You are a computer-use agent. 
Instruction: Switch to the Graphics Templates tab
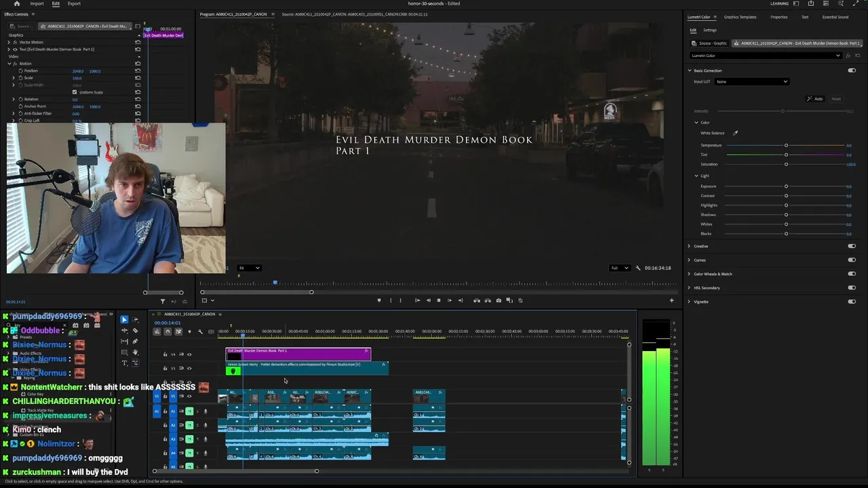pyautogui.click(x=740, y=17)
